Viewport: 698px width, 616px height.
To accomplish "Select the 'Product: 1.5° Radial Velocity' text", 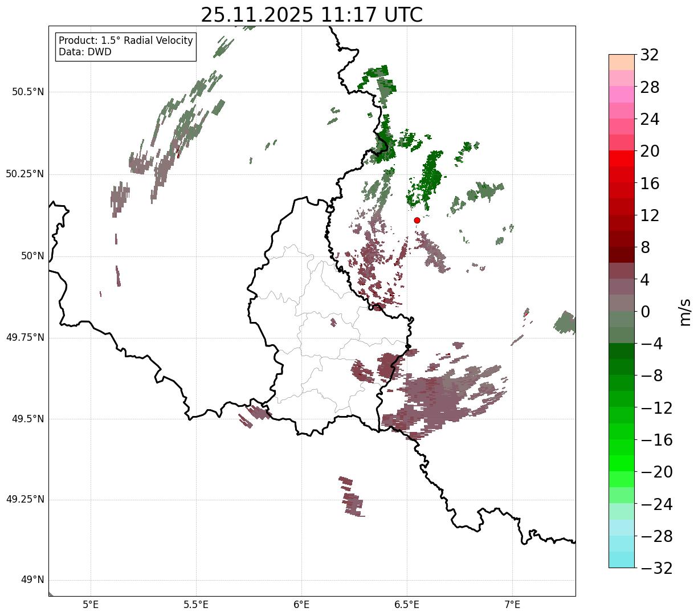I will [126, 41].
